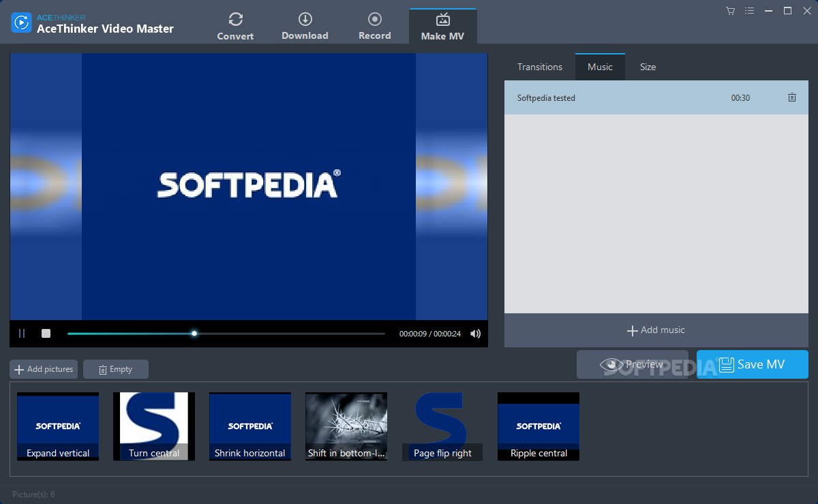
Task: Select the Expand vertical picture thumbnail
Action: [x=58, y=426]
